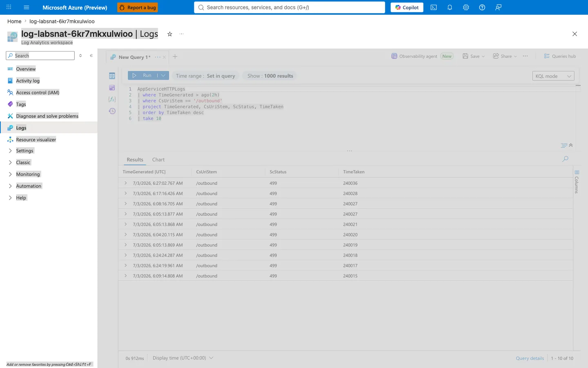Open the saved queries icon in query sidebar
Image resolution: width=588 pixels, height=368 pixels.
pyautogui.click(x=112, y=88)
